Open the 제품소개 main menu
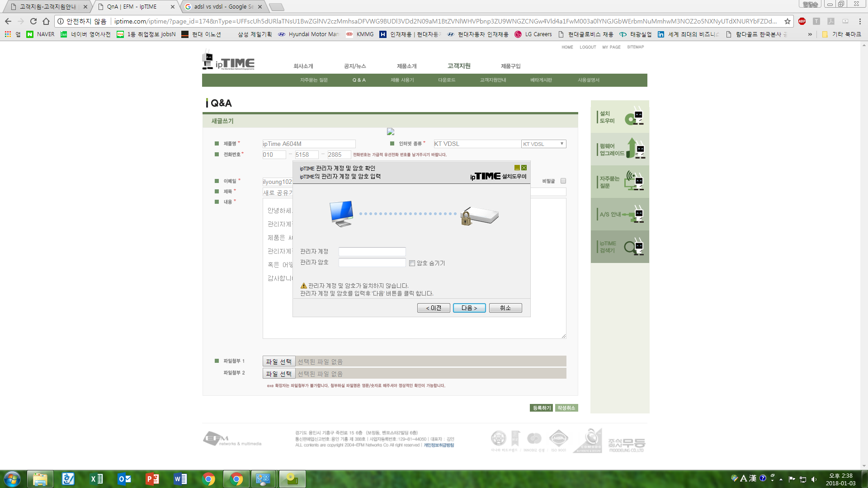The height and width of the screenshot is (488, 868). (407, 66)
